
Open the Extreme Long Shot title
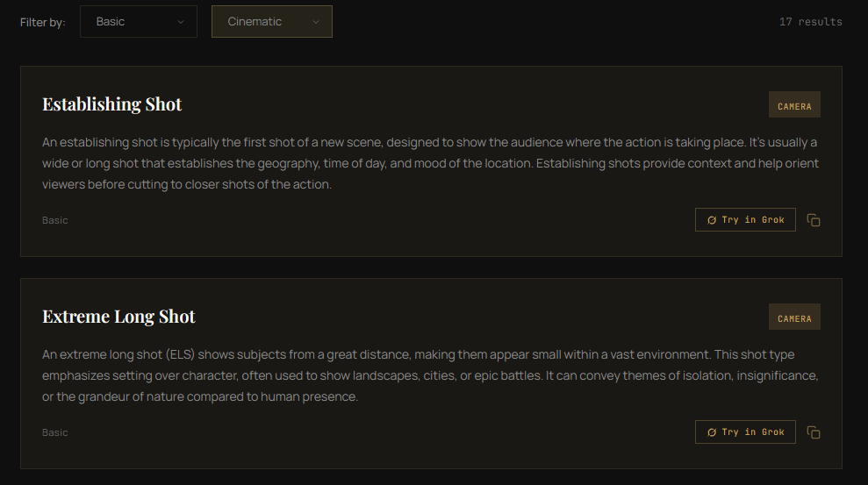118,317
